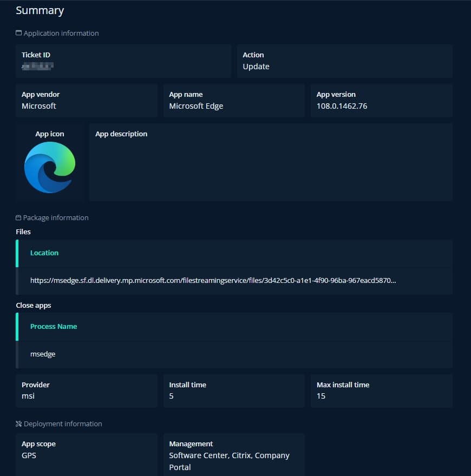
Task: Select the Max install time value 15
Action: click(321, 396)
